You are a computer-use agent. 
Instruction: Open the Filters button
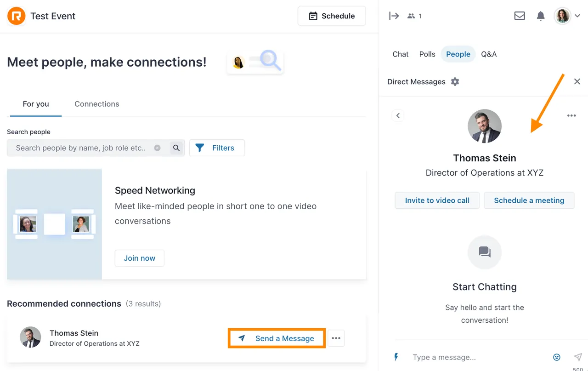217,148
